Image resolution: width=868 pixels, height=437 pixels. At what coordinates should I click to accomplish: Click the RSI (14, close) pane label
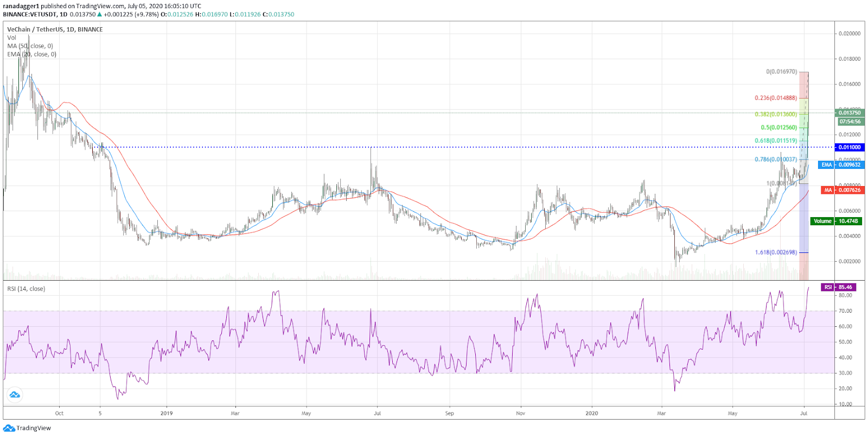point(26,289)
